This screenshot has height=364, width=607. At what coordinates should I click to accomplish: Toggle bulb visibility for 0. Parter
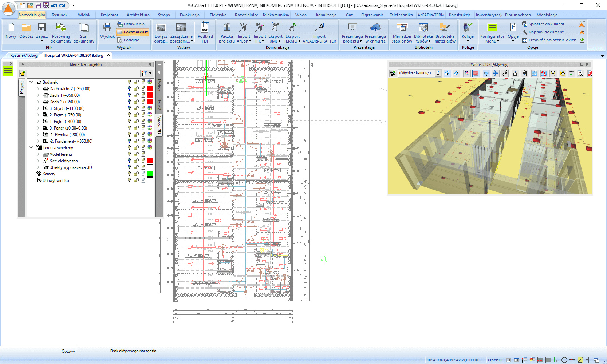(129, 128)
